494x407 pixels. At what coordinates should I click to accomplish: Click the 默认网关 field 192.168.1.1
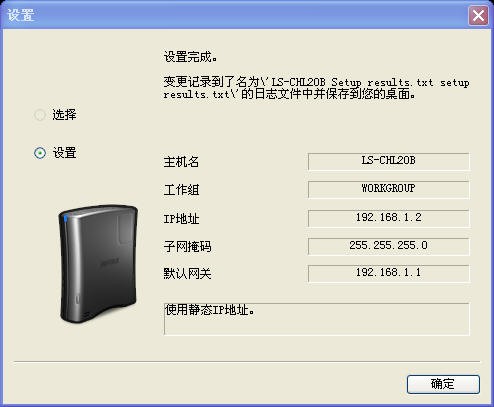pos(389,273)
